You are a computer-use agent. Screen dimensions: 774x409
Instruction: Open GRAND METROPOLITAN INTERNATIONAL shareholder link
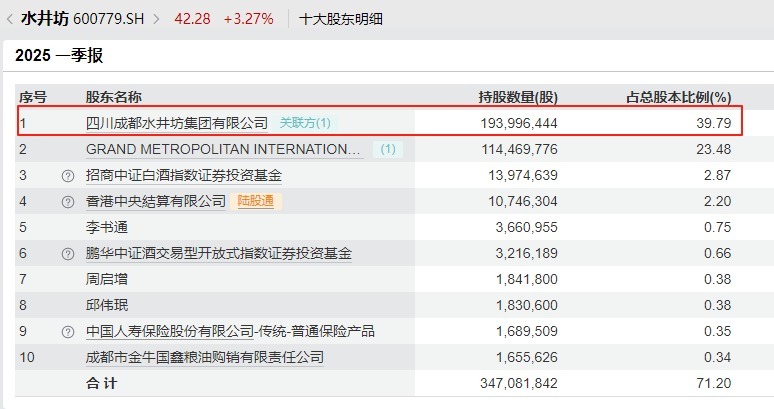coord(224,149)
